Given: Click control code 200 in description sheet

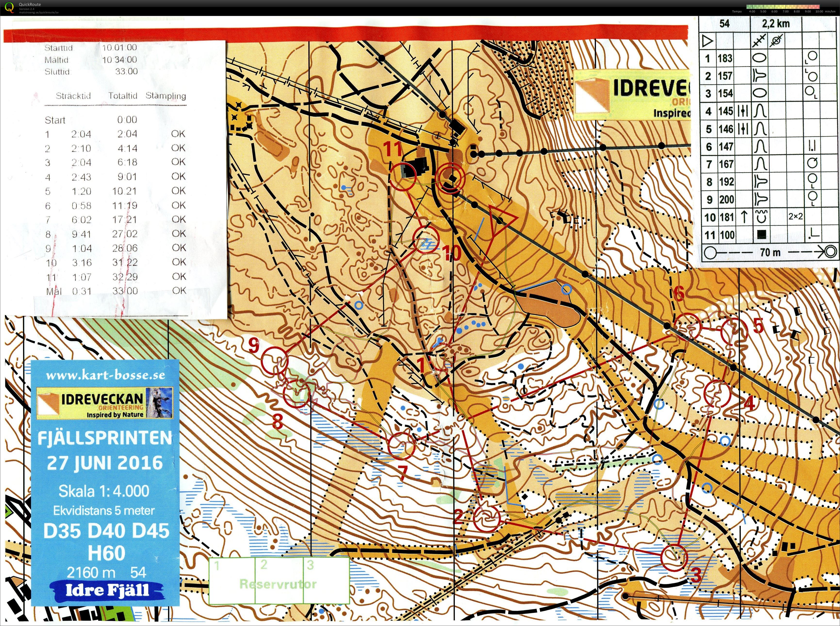Looking at the screenshot, I should click(x=726, y=200).
